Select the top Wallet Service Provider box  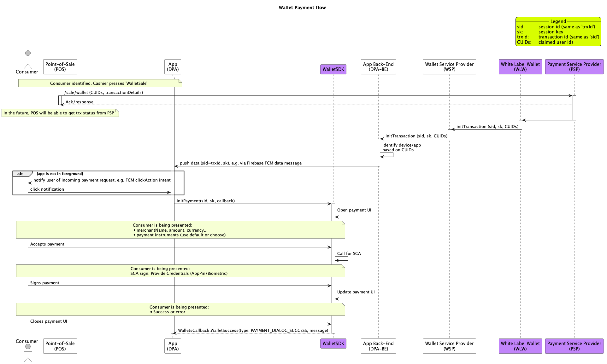(449, 67)
